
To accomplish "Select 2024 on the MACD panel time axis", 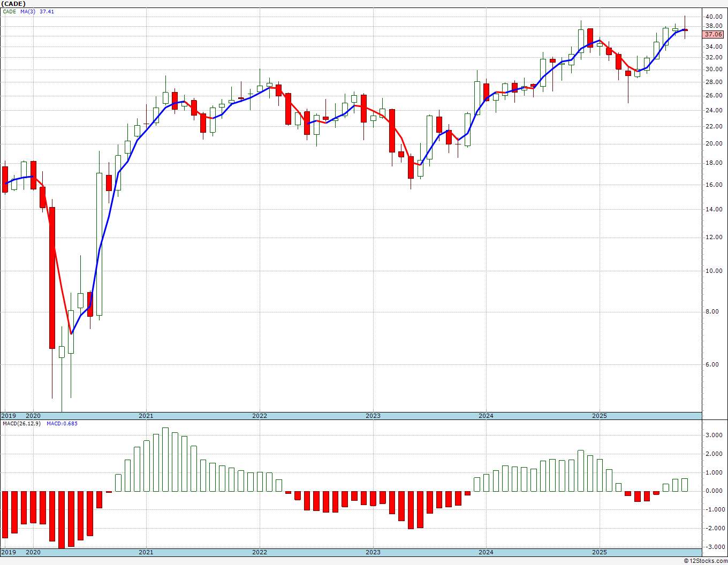I will (486, 552).
